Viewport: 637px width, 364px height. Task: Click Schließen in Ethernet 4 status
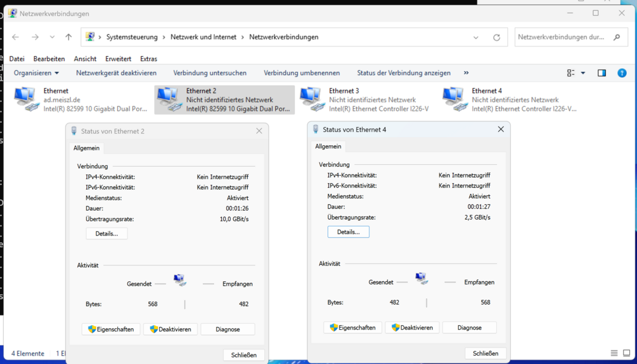485,353
